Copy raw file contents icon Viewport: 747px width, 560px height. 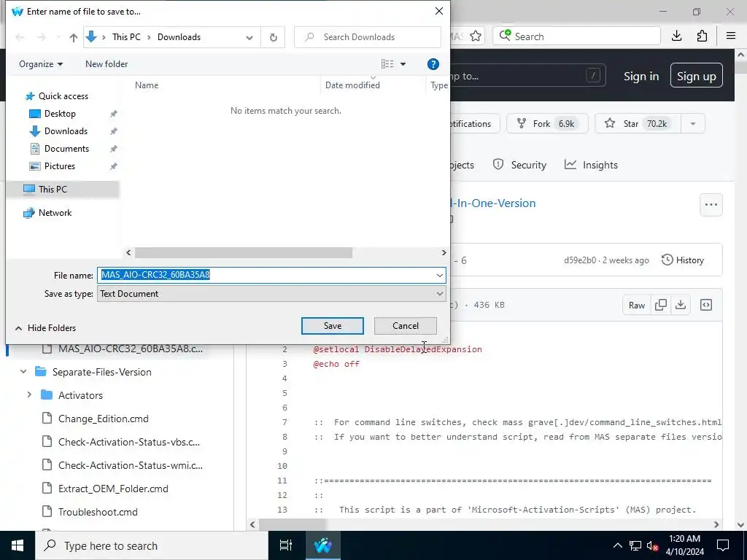[661, 306]
